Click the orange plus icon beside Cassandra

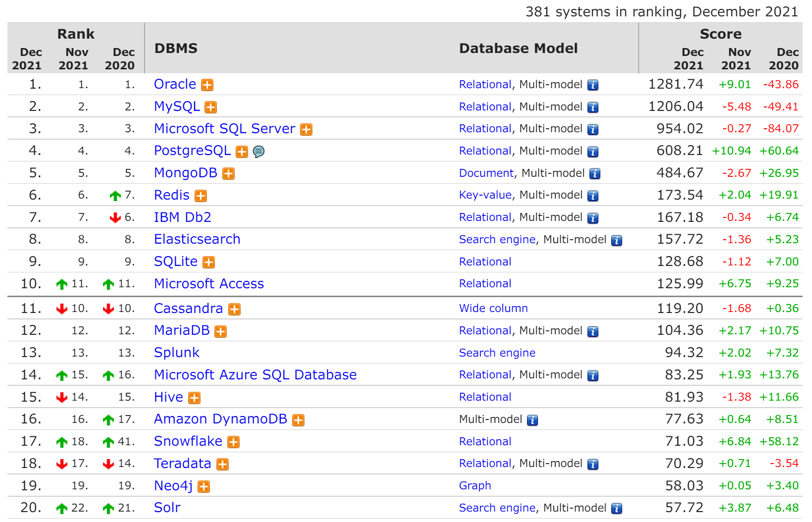click(234, 310)
